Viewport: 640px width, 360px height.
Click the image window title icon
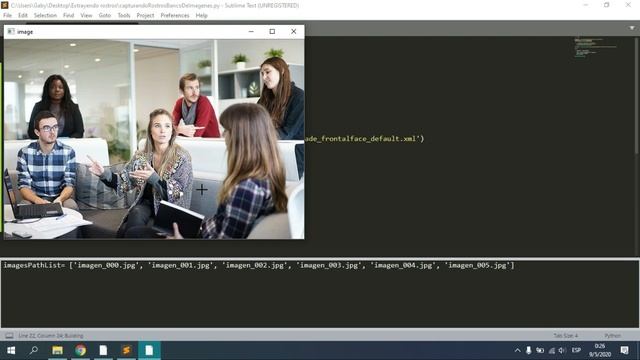(11, 31)
